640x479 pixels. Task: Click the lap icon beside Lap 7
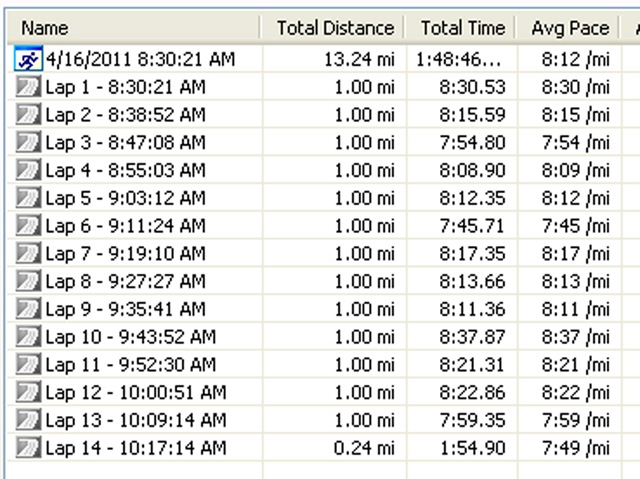28,253
